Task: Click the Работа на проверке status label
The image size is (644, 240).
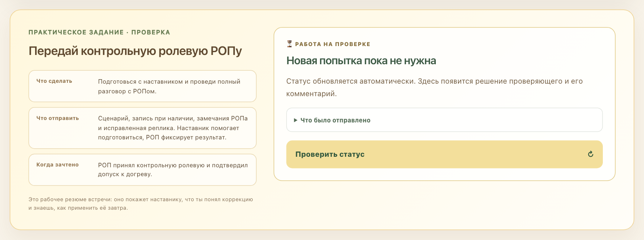Action: click(x=332, y=44)
